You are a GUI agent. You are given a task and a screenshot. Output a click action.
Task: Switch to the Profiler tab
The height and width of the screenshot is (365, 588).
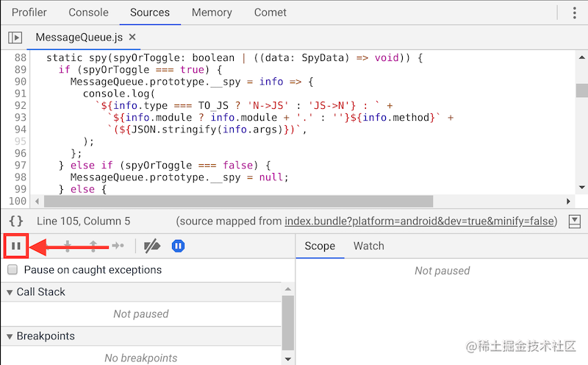pos(29,13)
